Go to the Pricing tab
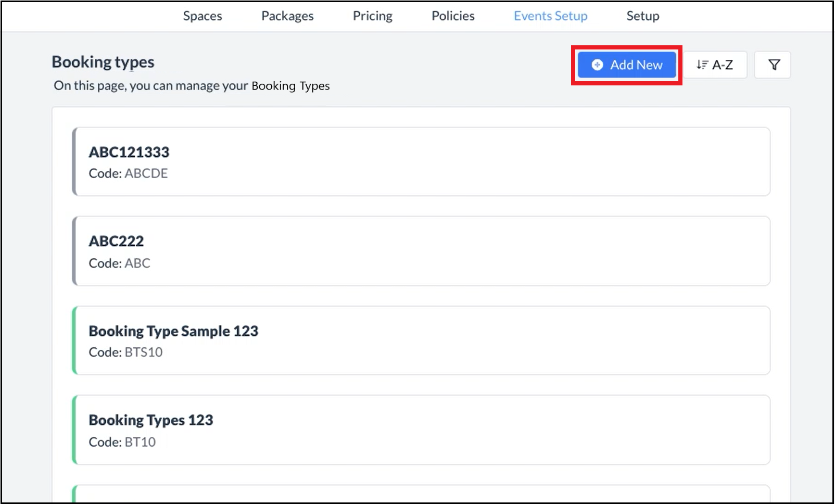The height and width of the screenshot is (504, 835). (372, 16)
